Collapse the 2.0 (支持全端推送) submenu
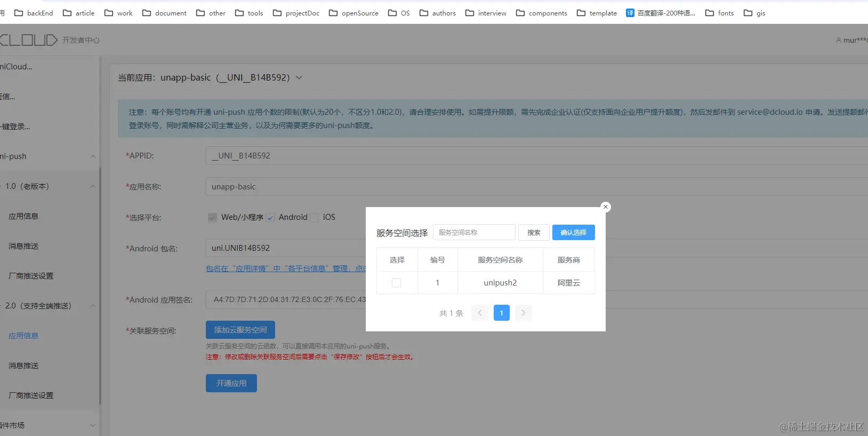This screenshot has height=436, width=868. click(93, 306)
